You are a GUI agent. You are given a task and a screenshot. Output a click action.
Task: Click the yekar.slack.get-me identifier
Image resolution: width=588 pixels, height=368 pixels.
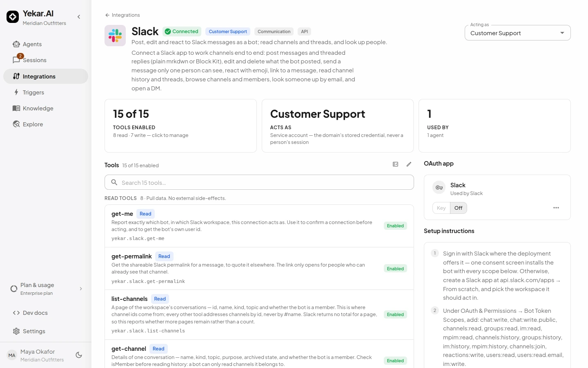coord(138,238)
